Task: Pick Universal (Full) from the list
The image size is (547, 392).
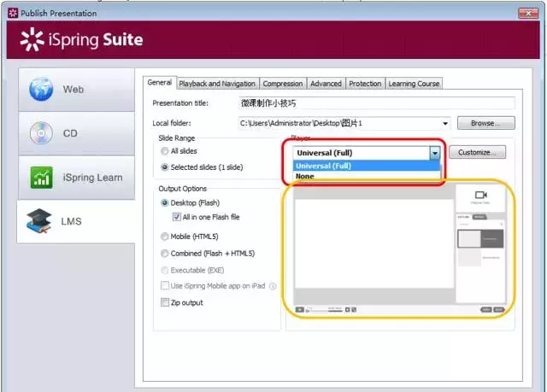Action: tap(367, 166)
